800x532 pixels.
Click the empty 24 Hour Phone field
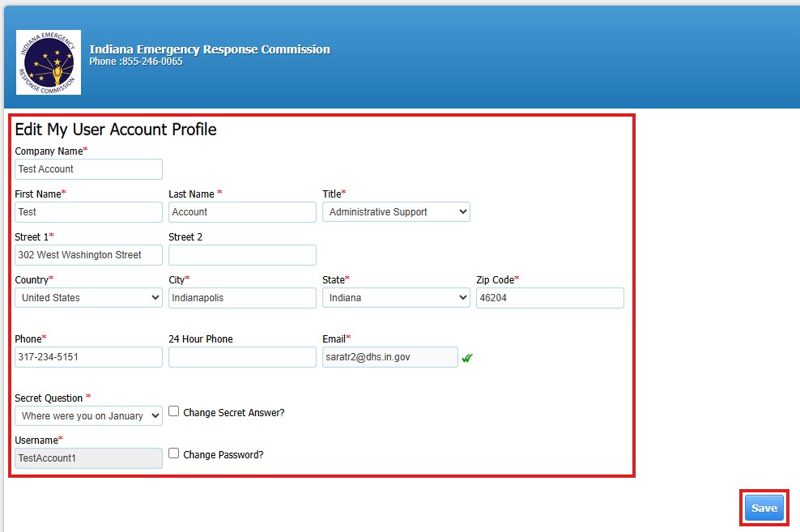click(241, 357)
